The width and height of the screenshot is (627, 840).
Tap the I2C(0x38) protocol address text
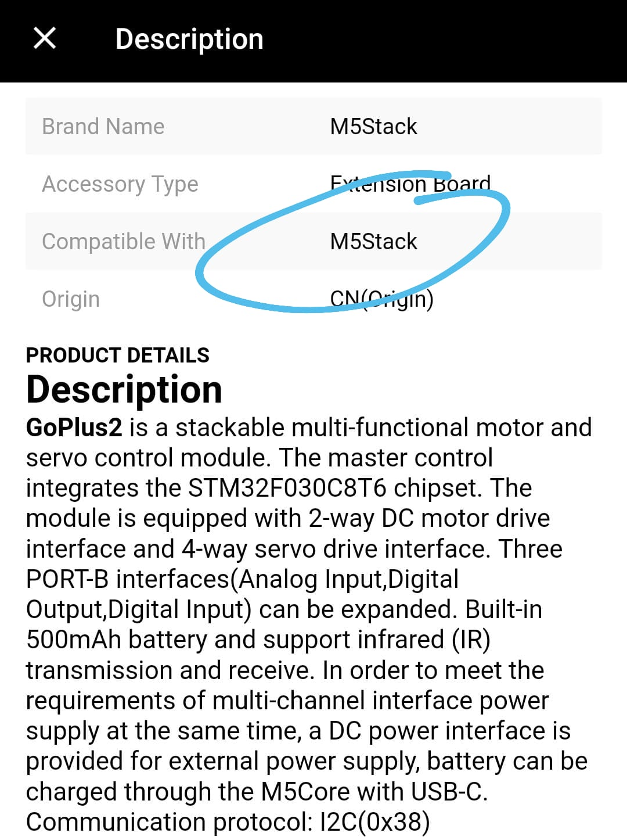click(375, 821)
